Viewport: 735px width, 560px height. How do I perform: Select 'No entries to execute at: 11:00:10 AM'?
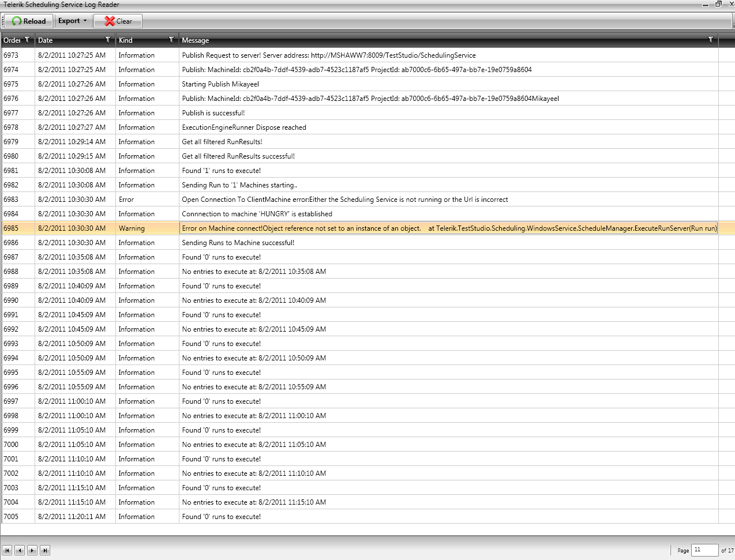click(x=254, y=416)
